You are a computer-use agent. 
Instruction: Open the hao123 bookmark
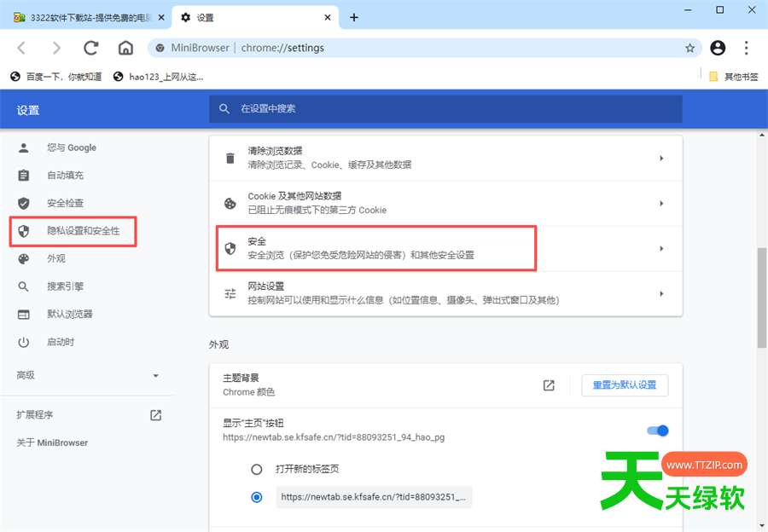[x=158, y=77]
